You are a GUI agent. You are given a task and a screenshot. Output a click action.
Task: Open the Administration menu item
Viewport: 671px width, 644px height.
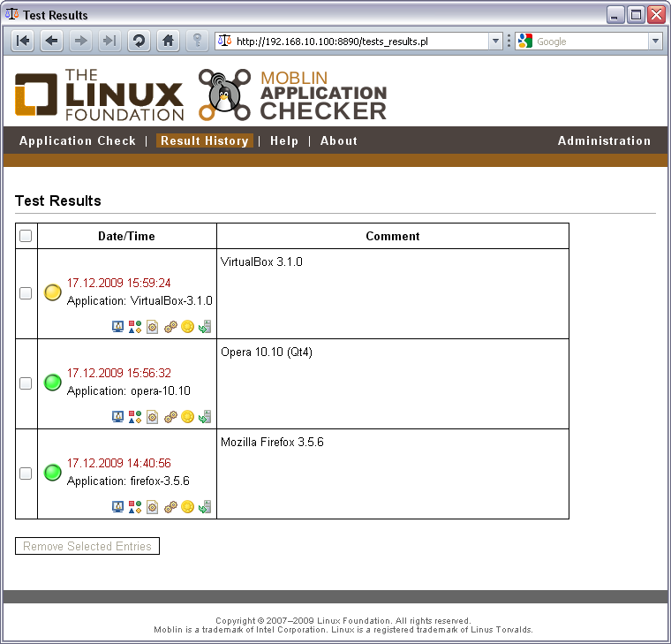(x=604, y=140)
